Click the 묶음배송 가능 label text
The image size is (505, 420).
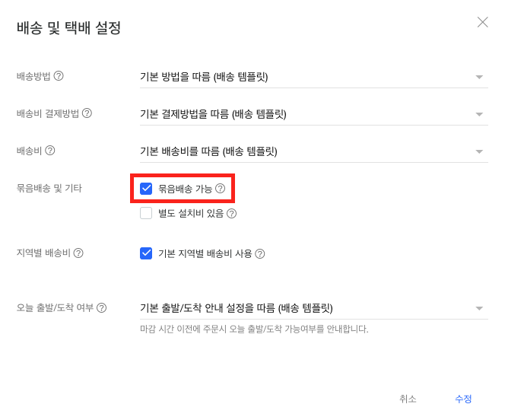coord(185,189)
